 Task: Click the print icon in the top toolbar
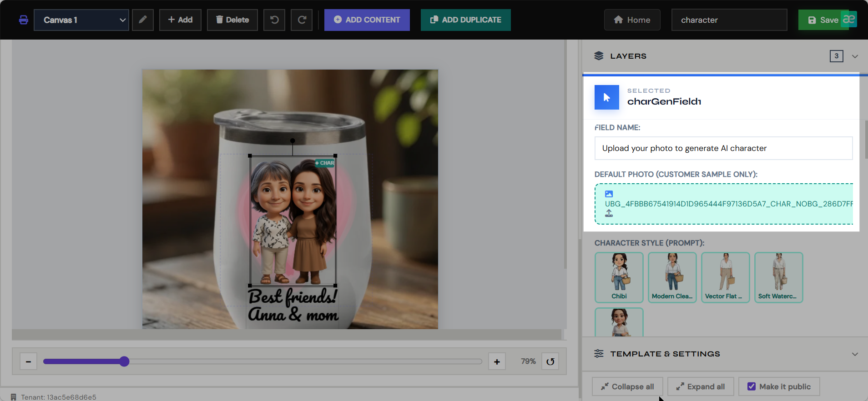click(24, 20)
